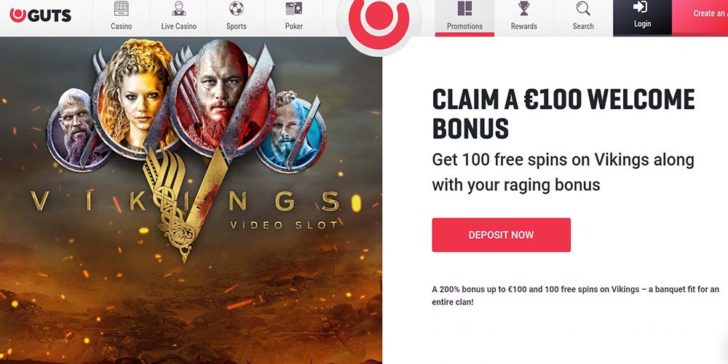The height and width of the screenshot is (364, 728).
Task: Open the Rewards trophy icon
Action: tap(524, 8)
